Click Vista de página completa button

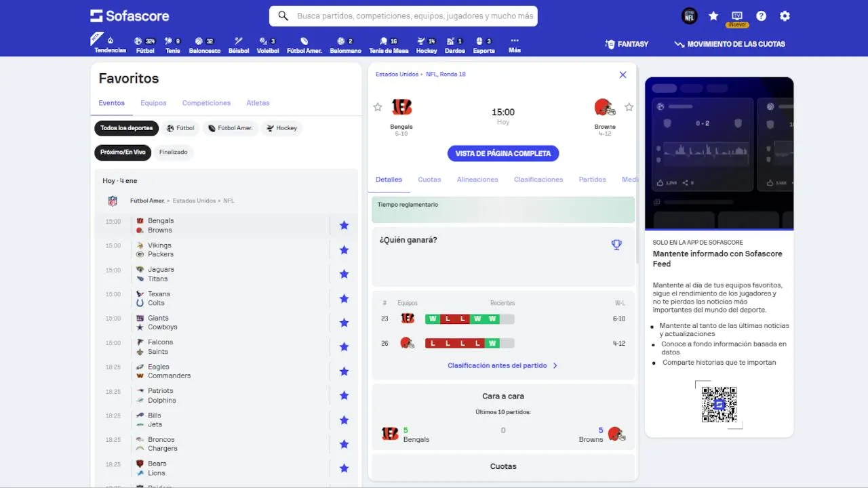click(x=503, y=154)
